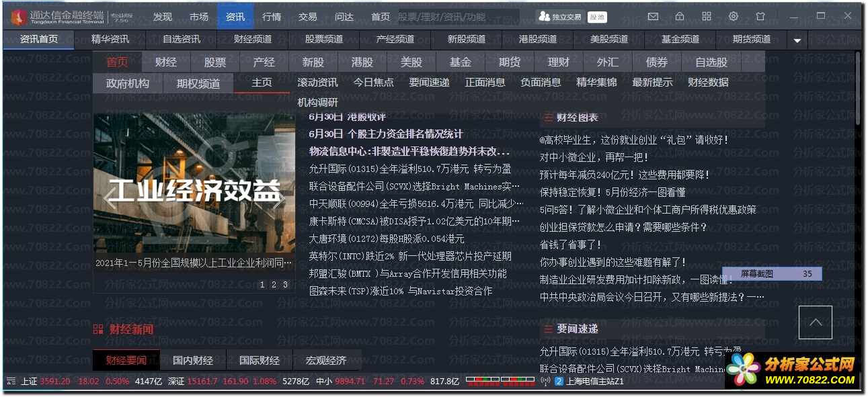Go to banner slide 3
This screenshot has width=868, height=397.
[x=285, y=285]
